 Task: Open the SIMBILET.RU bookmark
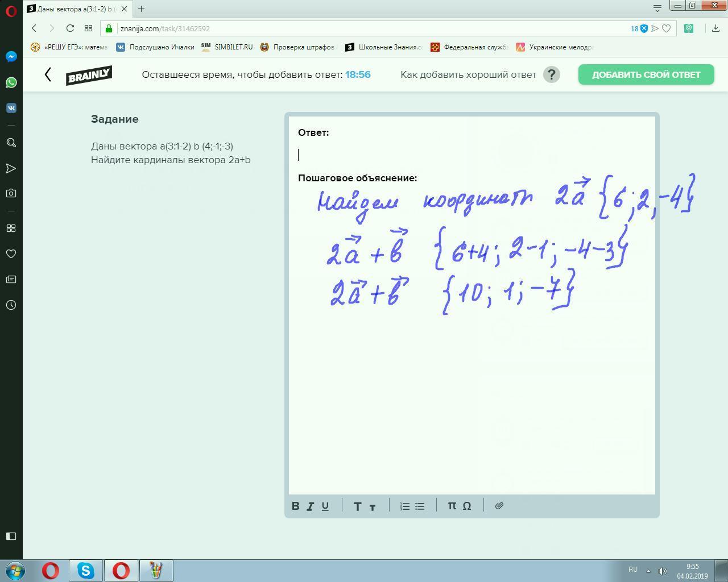227,47
